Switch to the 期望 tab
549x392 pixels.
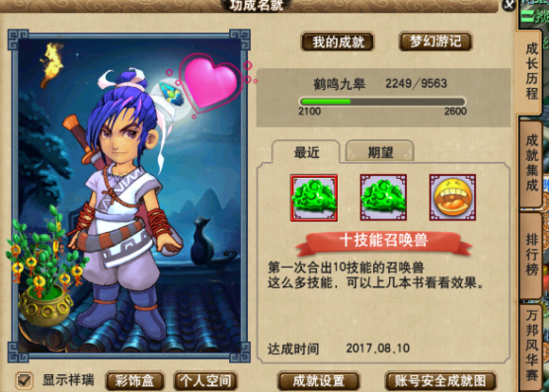[x=380, y=152]
